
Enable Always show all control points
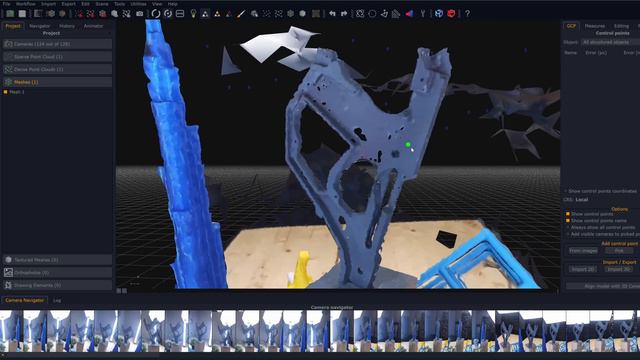[567, 227]
